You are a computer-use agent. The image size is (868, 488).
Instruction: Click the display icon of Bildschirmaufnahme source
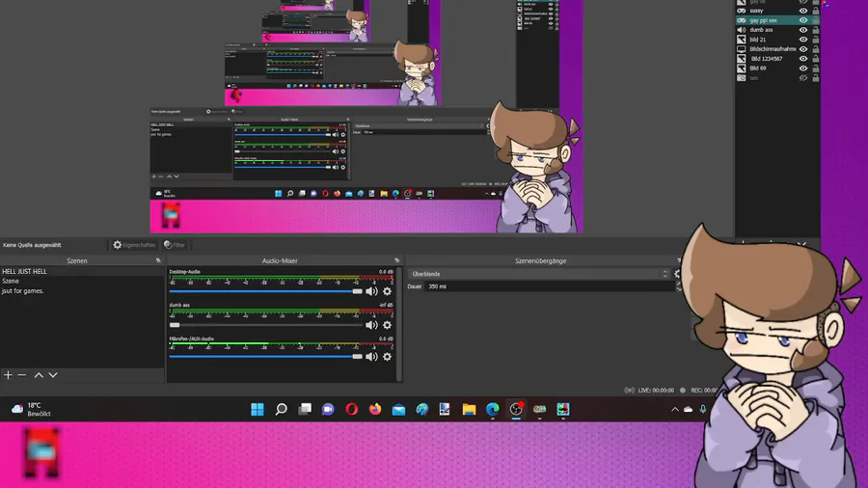pos(742,48)
